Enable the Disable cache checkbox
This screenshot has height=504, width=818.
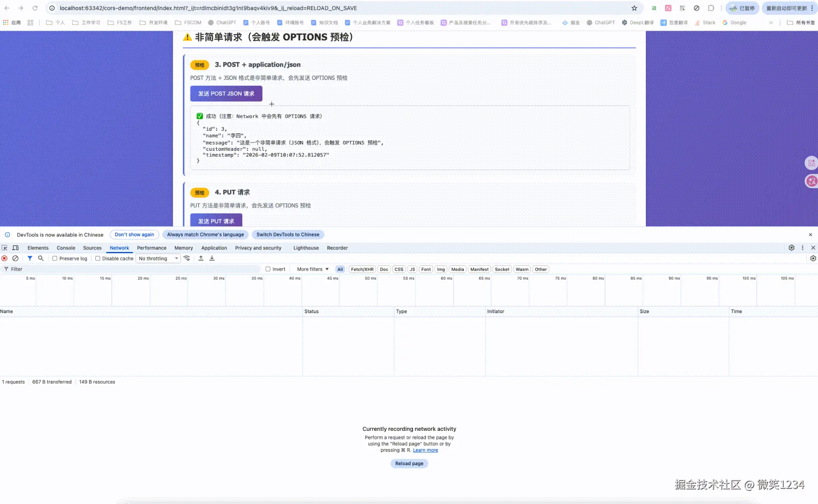coord(98,258)
